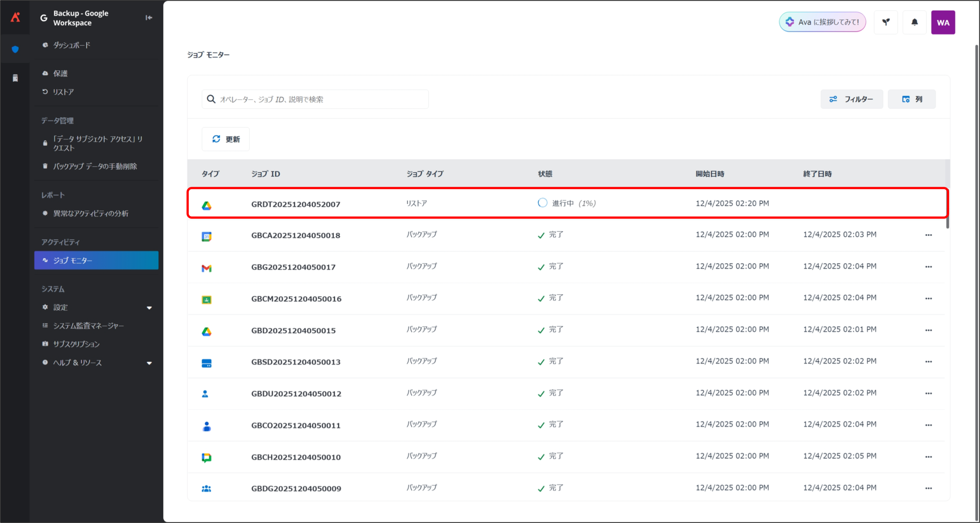Screen dimensions: 980x523
Task: Open the WA user avatar menu
Action: [942, 22]
